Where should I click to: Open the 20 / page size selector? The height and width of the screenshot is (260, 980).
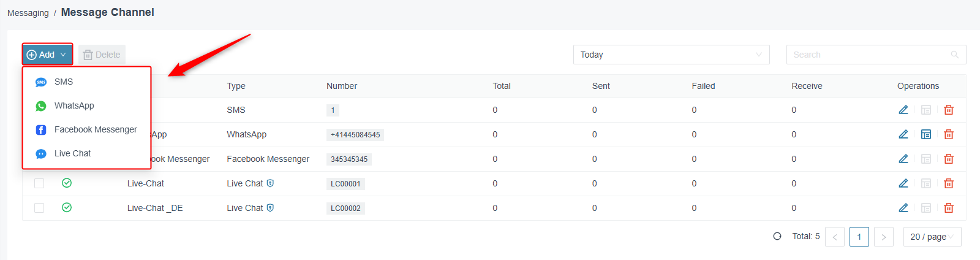tap(932, 237)
